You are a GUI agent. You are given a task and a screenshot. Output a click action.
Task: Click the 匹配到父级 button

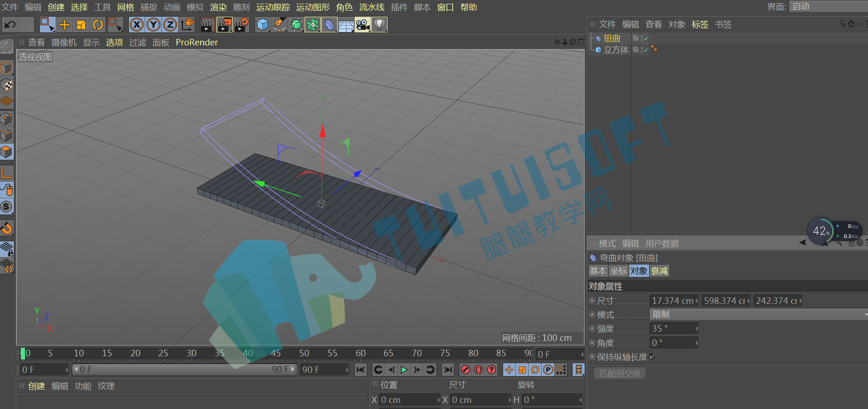(620, 373)
